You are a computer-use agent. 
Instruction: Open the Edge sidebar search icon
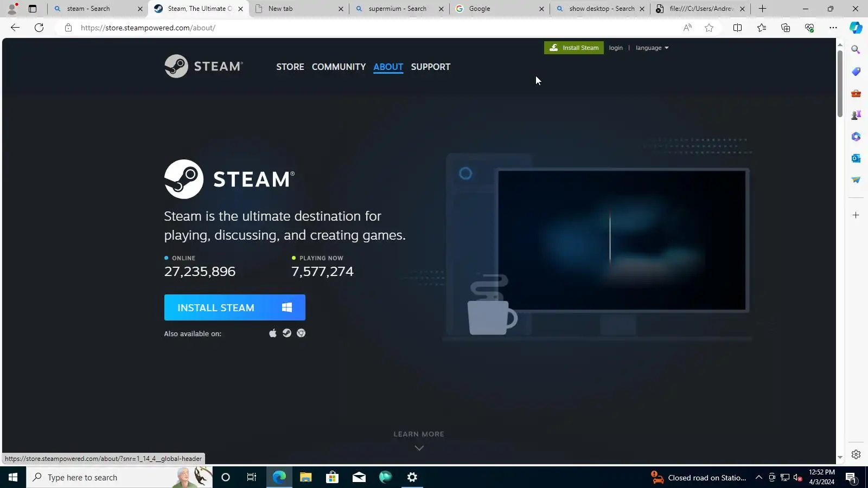click(x=856, y=50)
